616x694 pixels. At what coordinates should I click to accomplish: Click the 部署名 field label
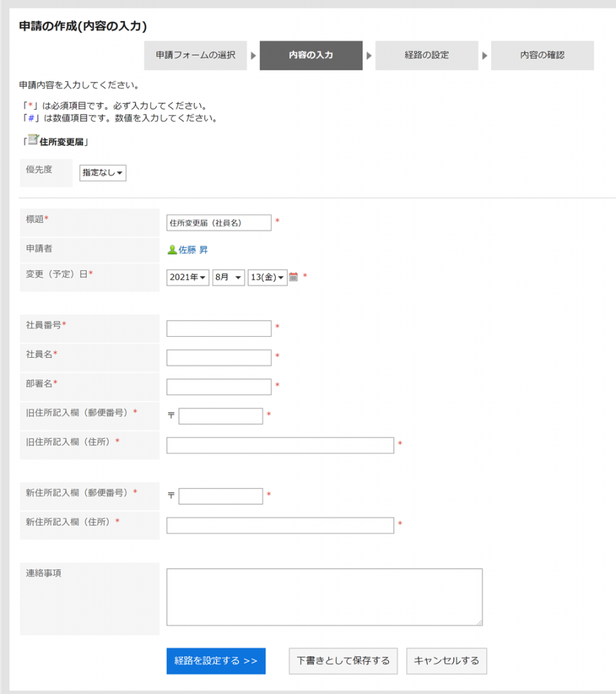(x=41, y=384)
